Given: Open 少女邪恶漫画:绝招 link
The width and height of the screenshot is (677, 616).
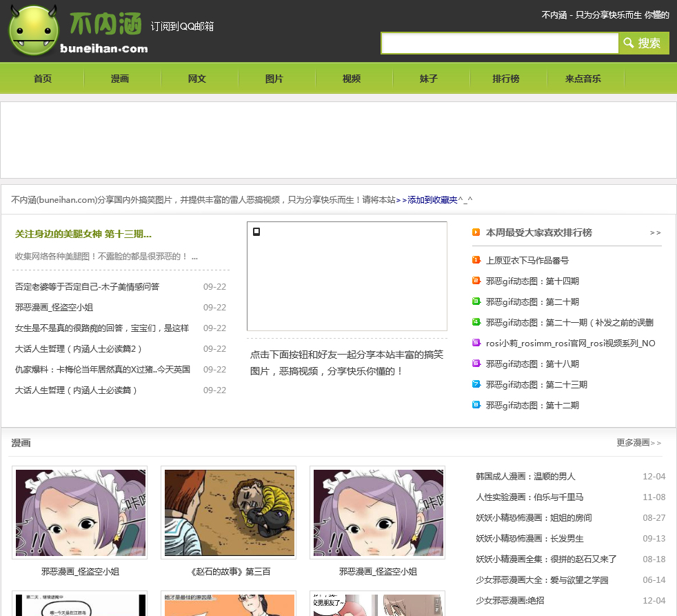Looking at the screenshot, I should [x=510, y=601].
